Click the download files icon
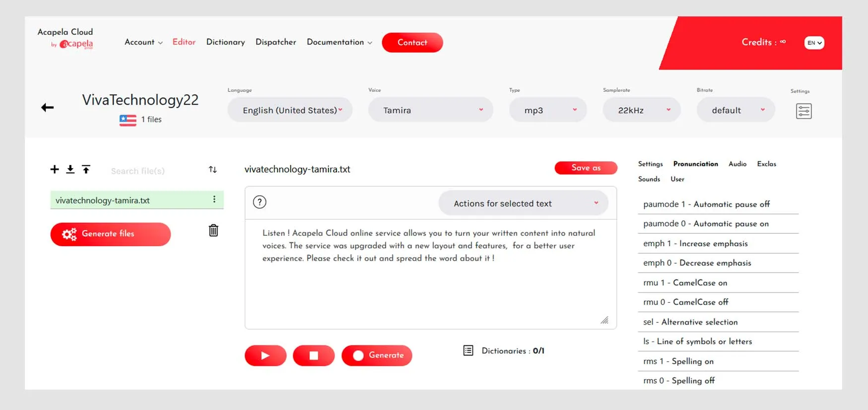The height and width of the screenshot is (410, 868). pyautogui.click(x=70, y=169)
